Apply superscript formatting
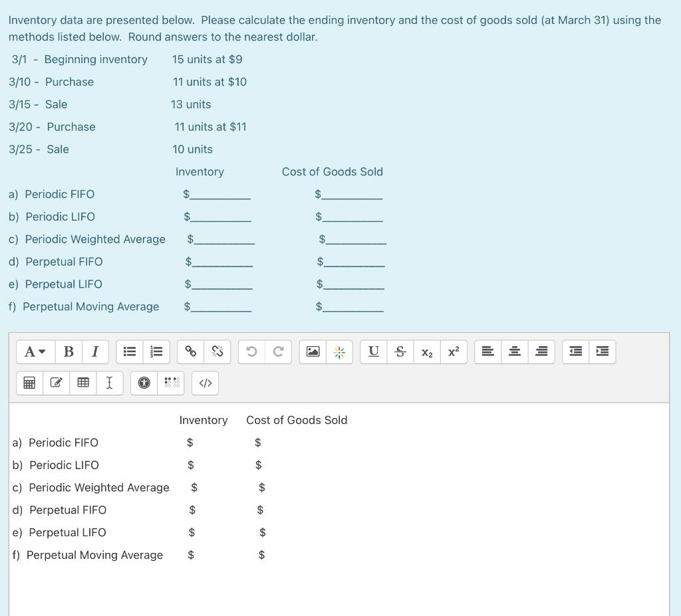The image size is (681, 616). pyautogui.click(x=453, y=352)
